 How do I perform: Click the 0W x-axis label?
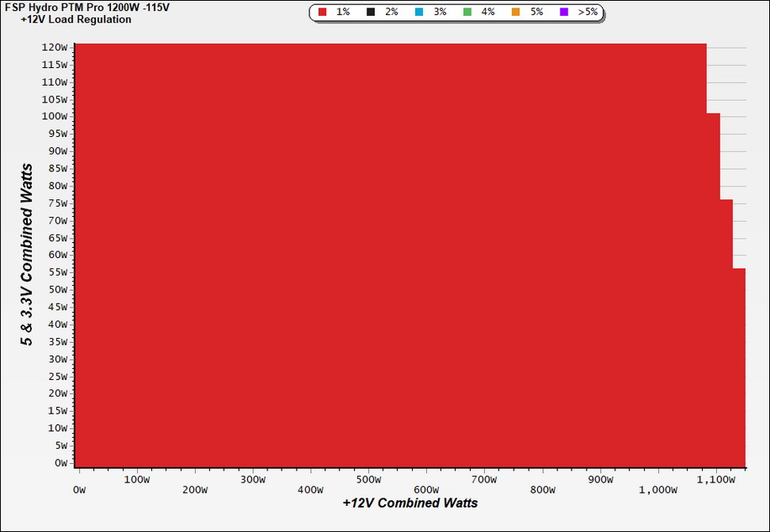click(x=79, y=490)
